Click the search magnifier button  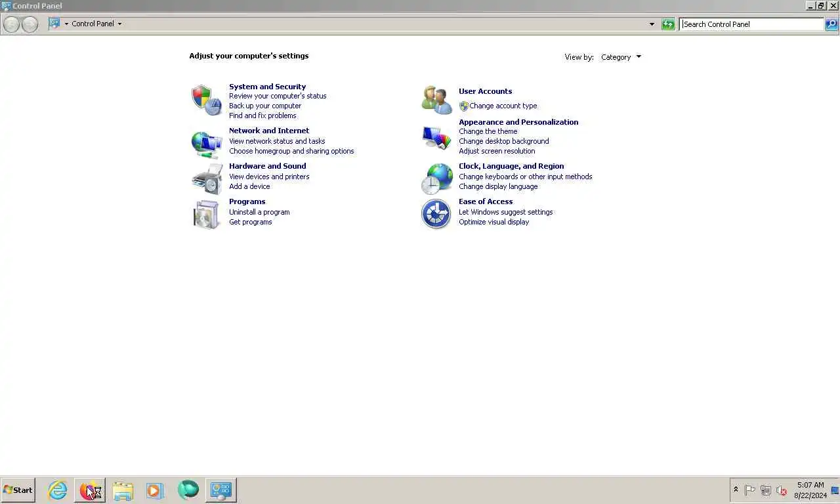point(831,24)
